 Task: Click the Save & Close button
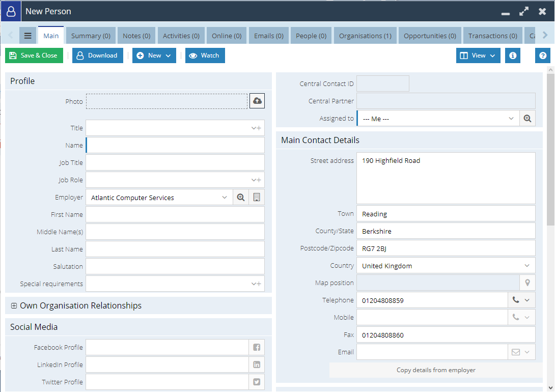point(34,55)
